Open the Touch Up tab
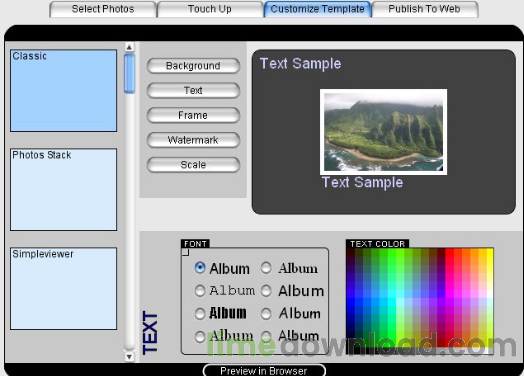 tap(210, 9)
